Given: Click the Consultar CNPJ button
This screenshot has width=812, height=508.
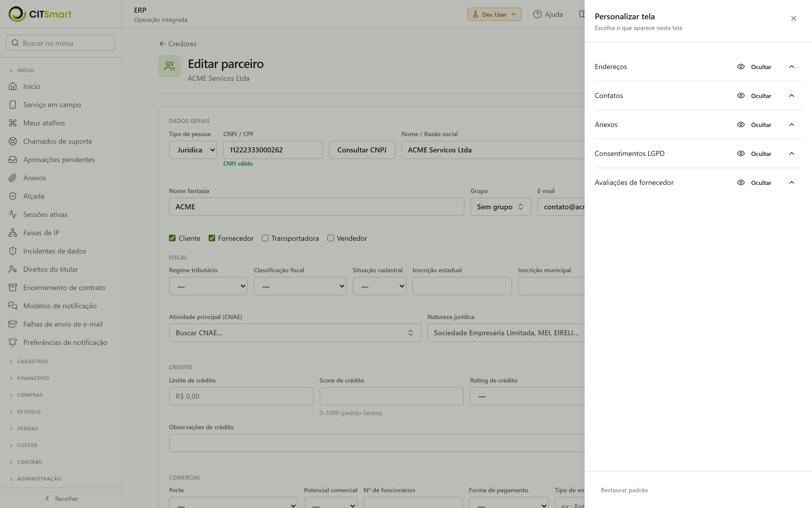Looking at the screenshot, I should pos(362,150).
